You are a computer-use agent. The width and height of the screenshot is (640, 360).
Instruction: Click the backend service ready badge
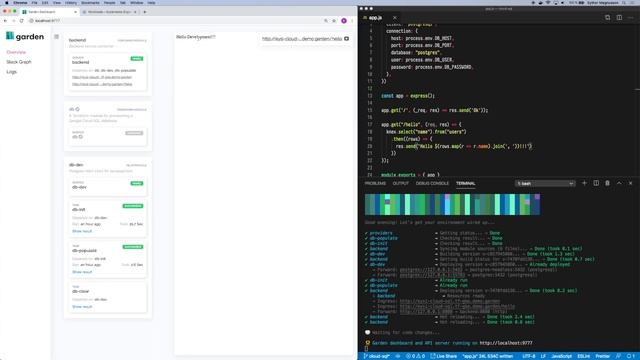coord(137,58)
